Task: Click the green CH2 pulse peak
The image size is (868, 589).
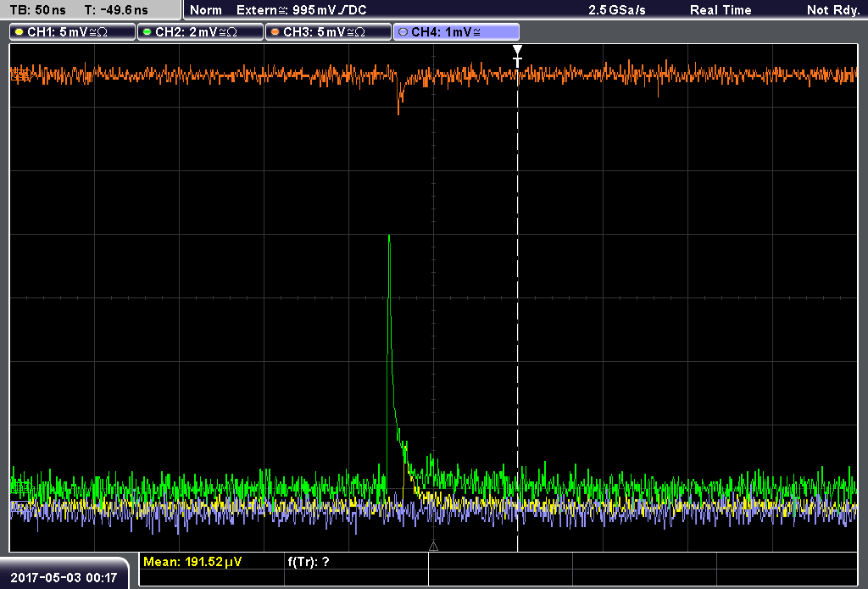Action: click(x=389, y=237)
